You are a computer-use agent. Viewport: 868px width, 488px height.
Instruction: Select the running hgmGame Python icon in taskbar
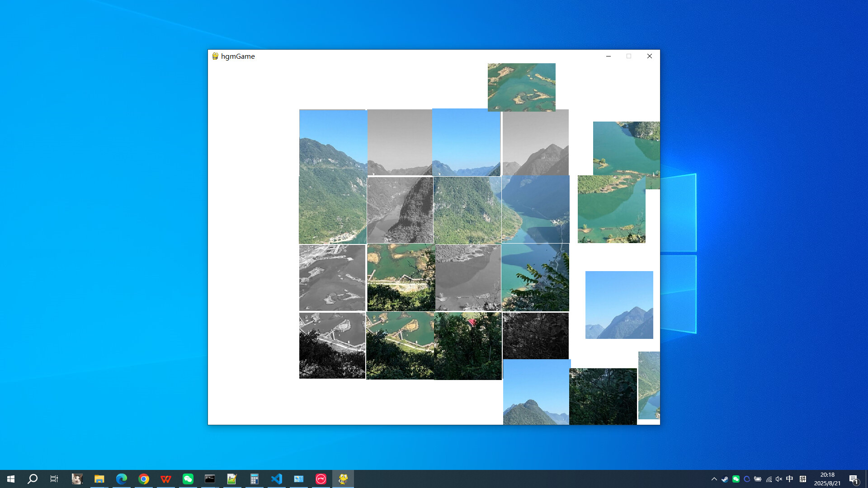[343, 479]
